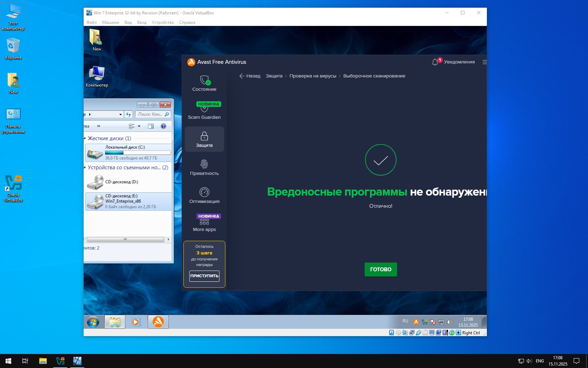
Task: Open the Вид menu in VirtualBox
Action: pos(128,22)
